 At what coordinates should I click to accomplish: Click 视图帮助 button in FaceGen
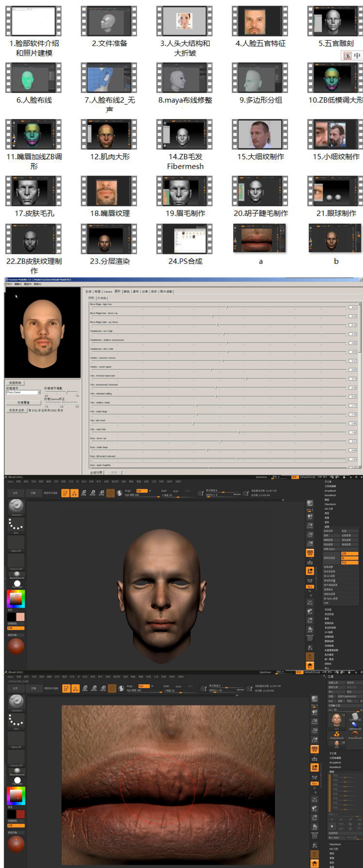[16, 383]
